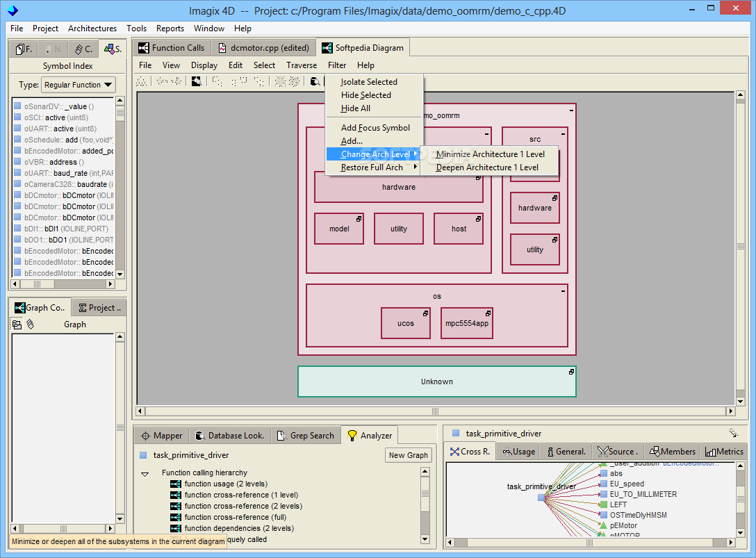Choose Deepen Architecture 1 Level
This screenshot has width=756, height=558.
(487, 167)
